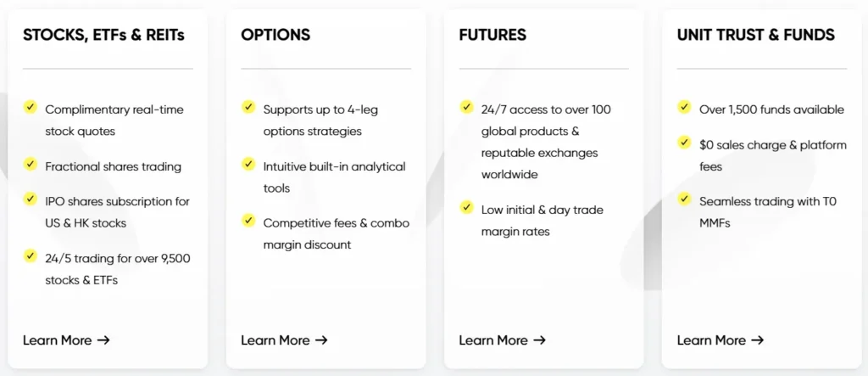Image resolution: width=868 pixels, height=376 pixels.
Task: Open Learn More under Unit Trust & Funds
Action: click(720, 340)
